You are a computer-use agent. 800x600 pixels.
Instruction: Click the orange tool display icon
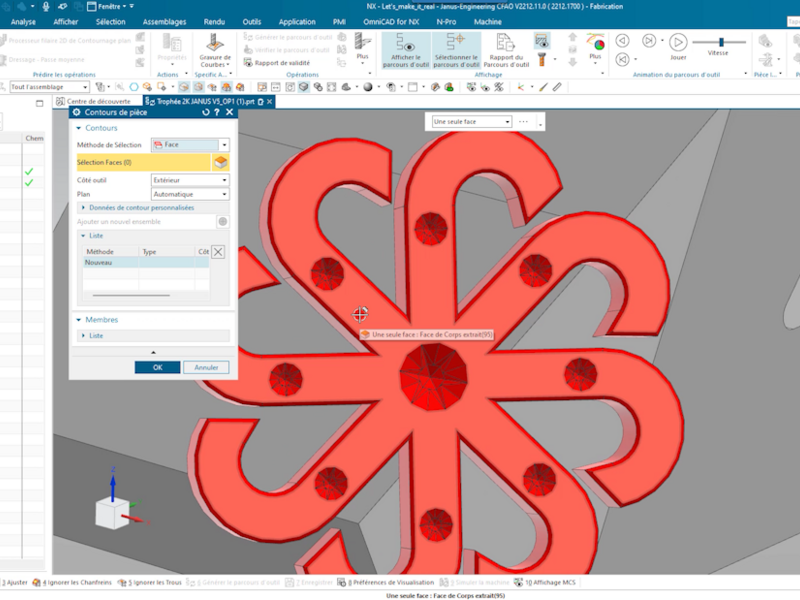coord(541,60)
